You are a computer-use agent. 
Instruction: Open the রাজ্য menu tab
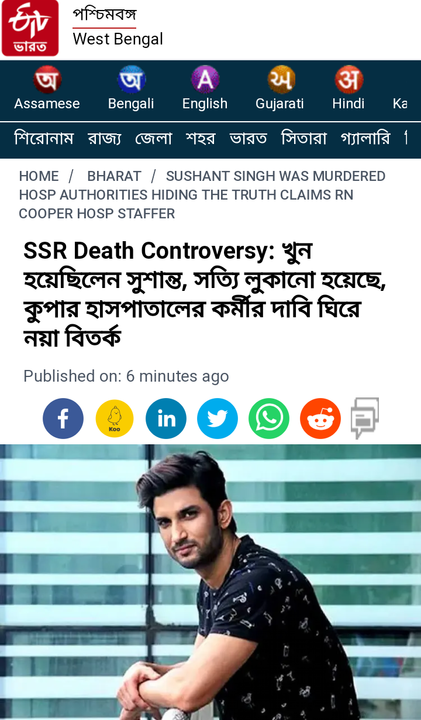[x=105, y=138]
